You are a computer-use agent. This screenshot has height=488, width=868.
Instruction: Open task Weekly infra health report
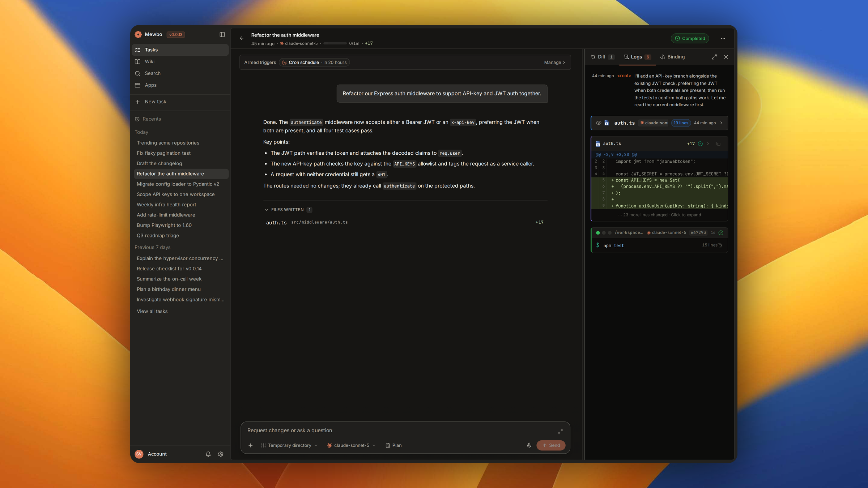click(x=181, y=205)
